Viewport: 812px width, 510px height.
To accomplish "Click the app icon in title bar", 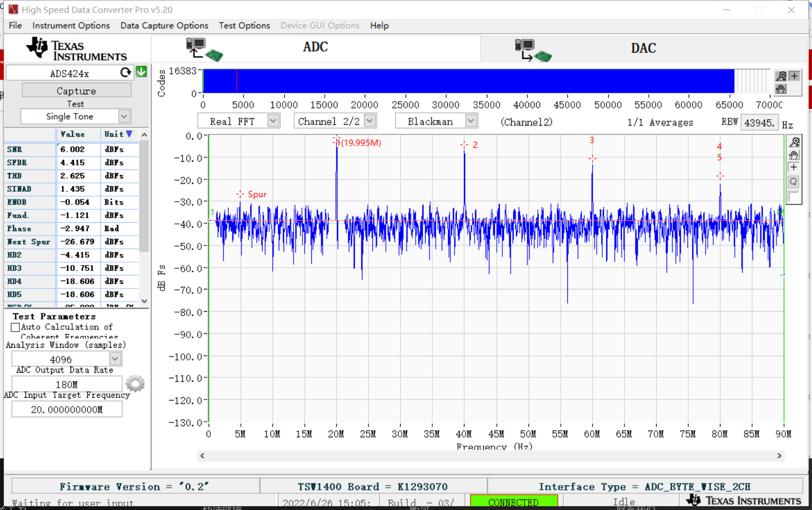I will tap(13, 9).
